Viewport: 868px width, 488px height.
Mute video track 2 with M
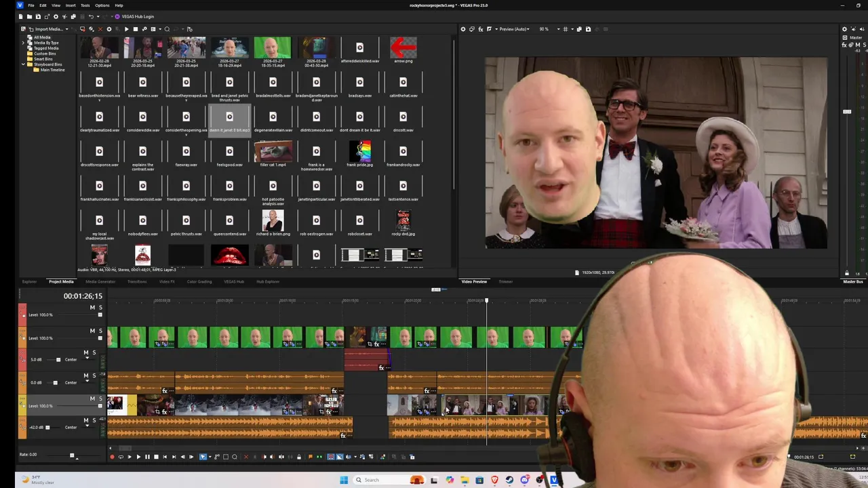[92, 331]
